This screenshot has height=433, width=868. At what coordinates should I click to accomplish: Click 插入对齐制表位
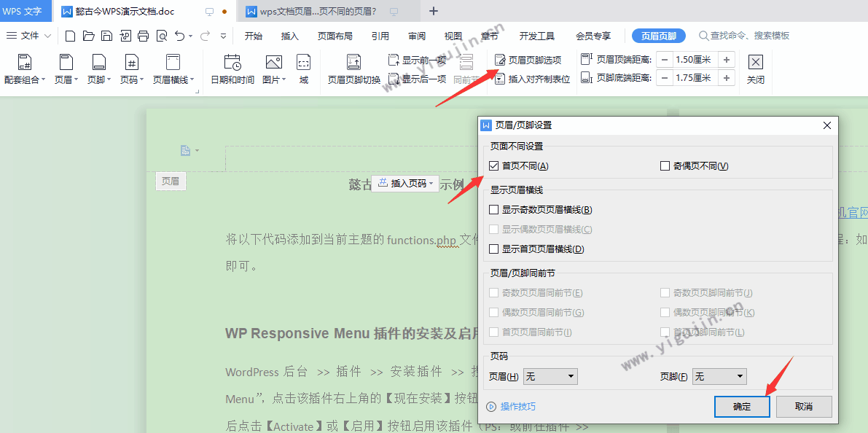tap(532, 79)
